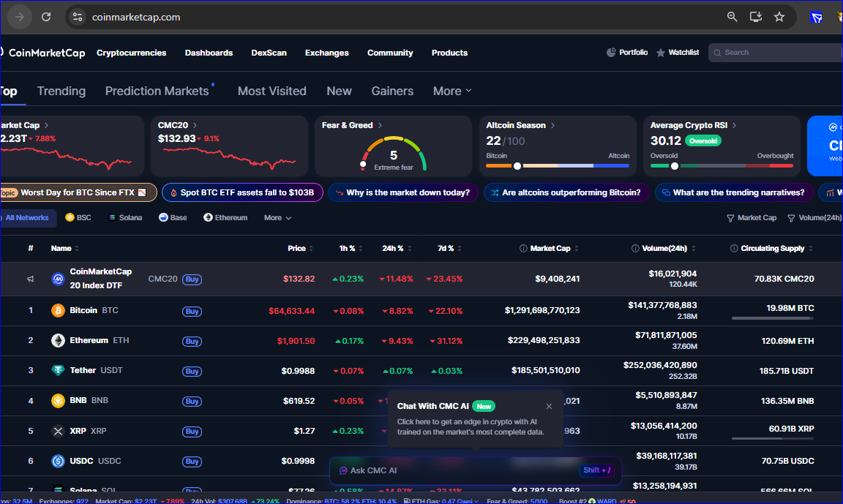Click the USDC coin logo

tap(58, 461)
